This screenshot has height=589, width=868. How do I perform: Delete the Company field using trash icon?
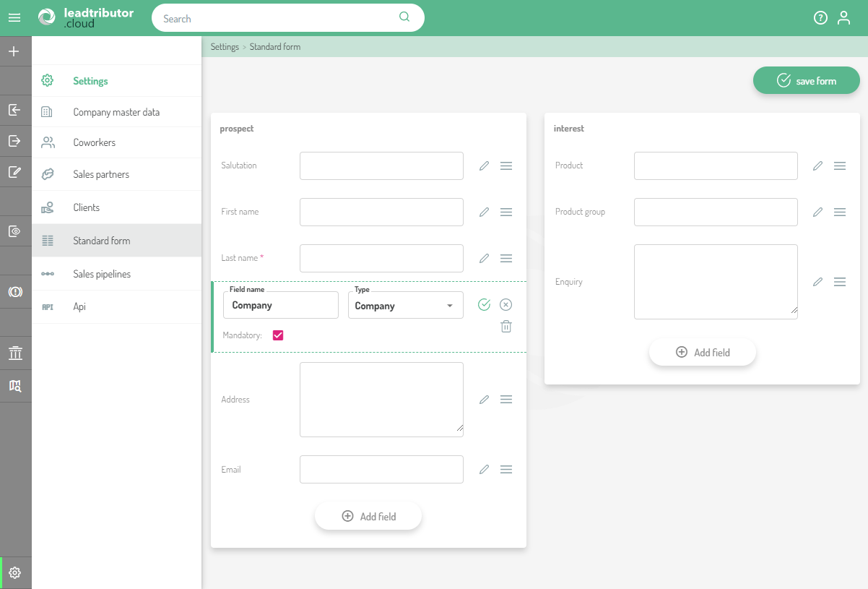click(x=506, y=327)
